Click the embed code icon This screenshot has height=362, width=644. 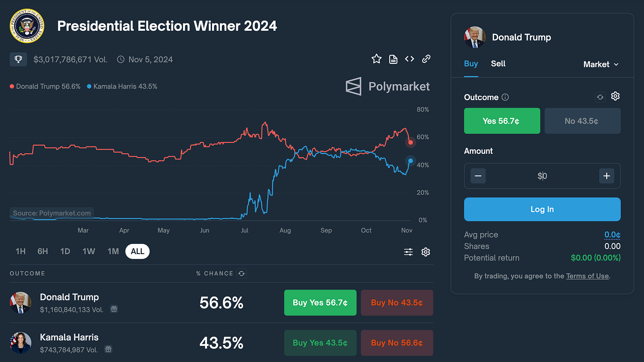coord(409,59)
